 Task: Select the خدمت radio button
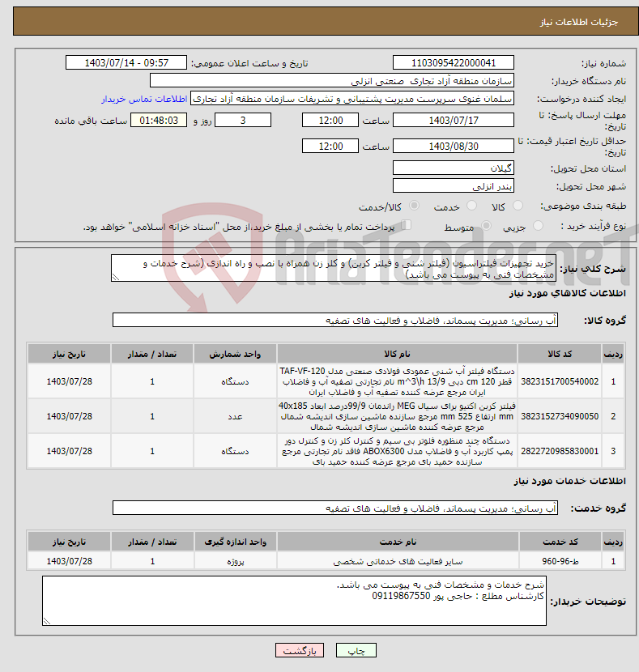[x=471, y=206]
